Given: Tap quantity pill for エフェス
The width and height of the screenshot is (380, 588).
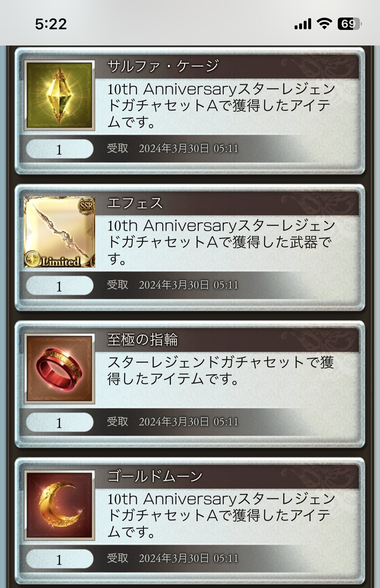Looking at the screenshot, I should click(59, 286).
